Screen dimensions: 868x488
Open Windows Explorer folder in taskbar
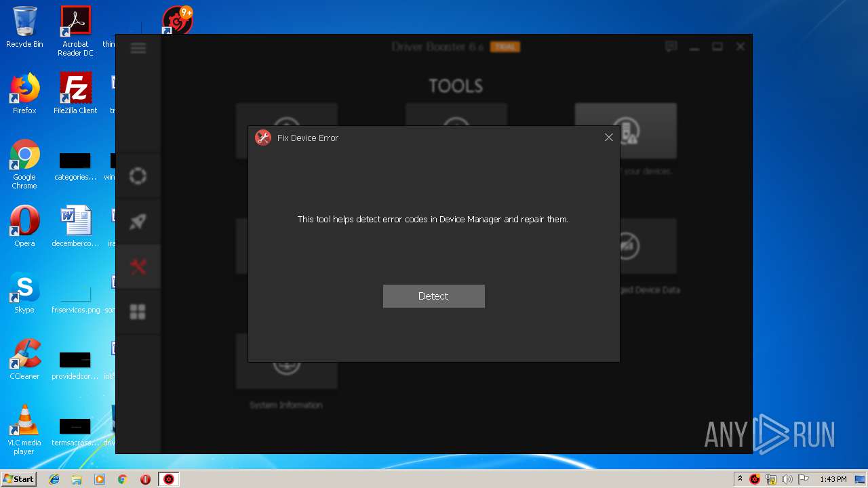pos(77,479)
